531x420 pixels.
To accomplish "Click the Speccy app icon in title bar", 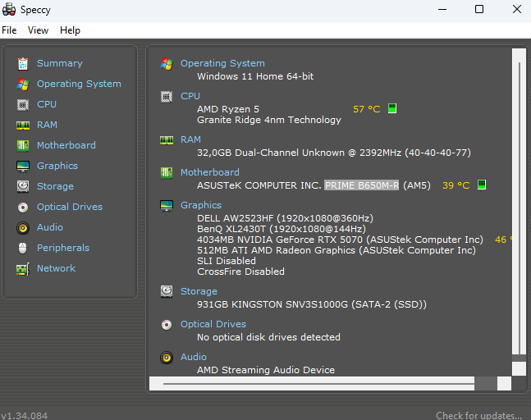I will point(9,10).
